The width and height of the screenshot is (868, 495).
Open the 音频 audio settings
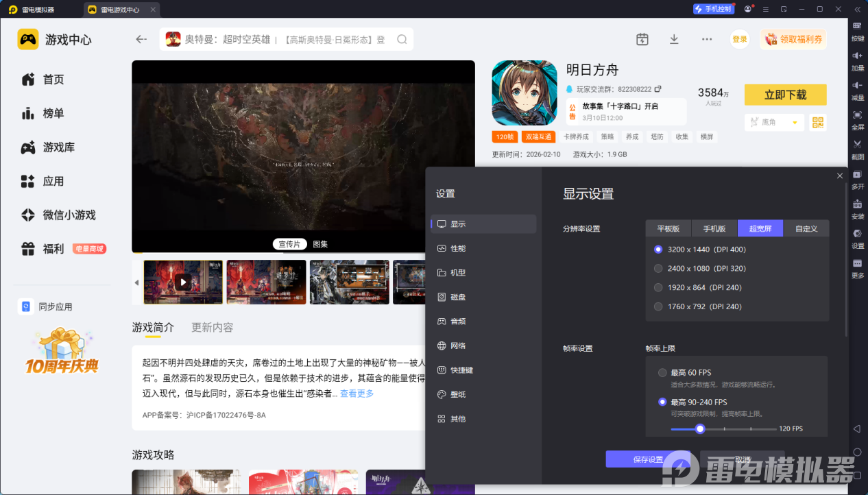click(x=483, y=321)
